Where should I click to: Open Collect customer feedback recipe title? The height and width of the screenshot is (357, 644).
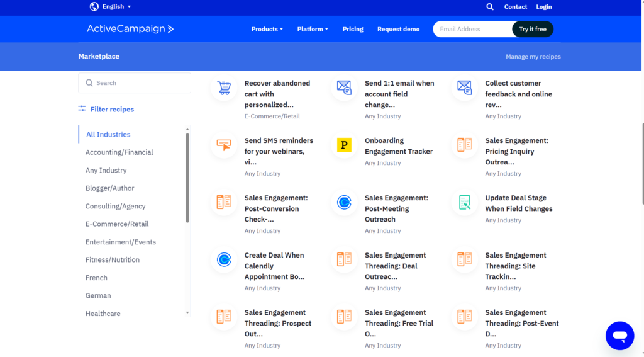point(519,94)
